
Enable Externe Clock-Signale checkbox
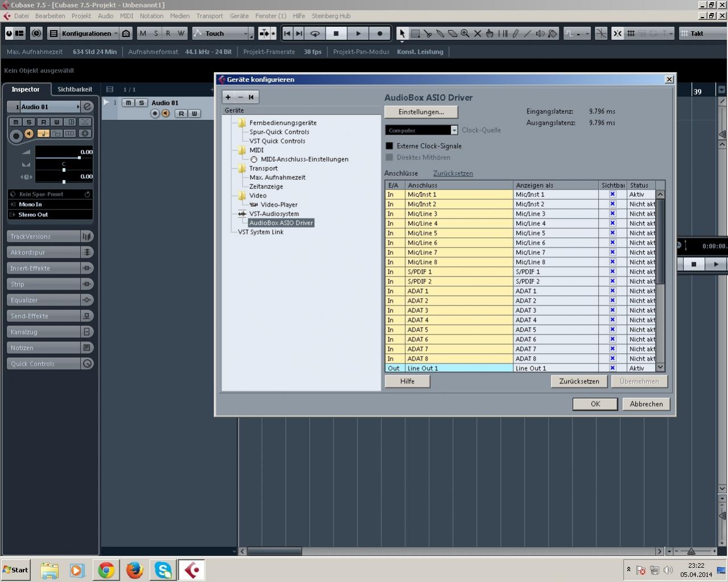point(389,146)
